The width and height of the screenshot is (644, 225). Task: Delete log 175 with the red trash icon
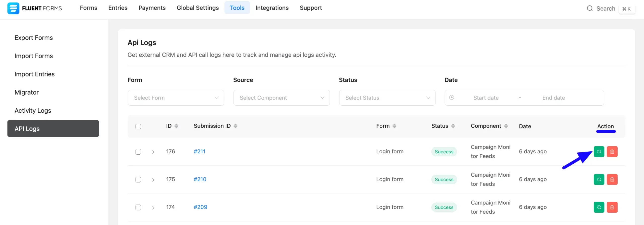point(612,179)
